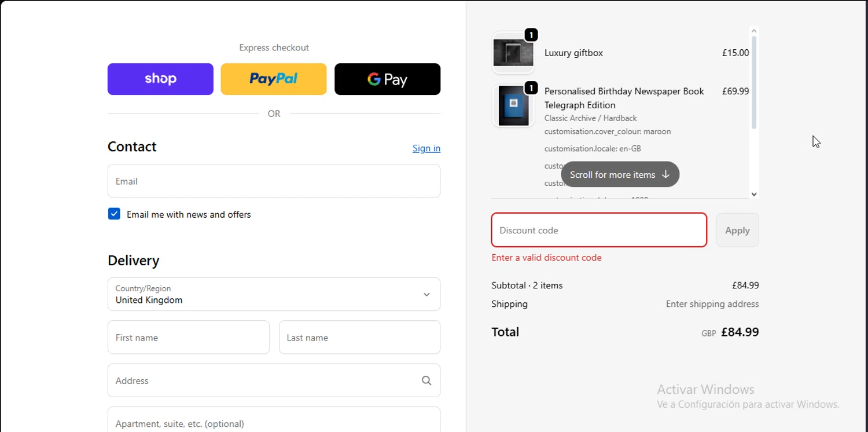
Task: Click the Birthday Newspaper Book thumbnail
Action: (513, 106)
